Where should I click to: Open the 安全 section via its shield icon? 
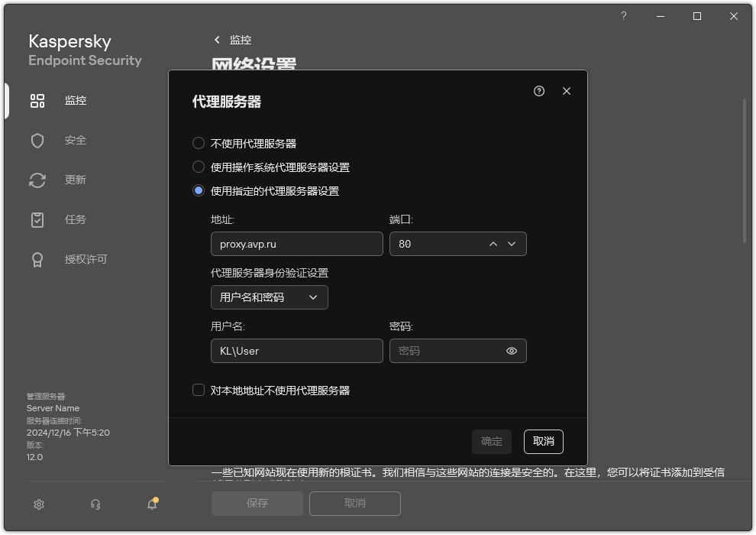coord(37,140)
